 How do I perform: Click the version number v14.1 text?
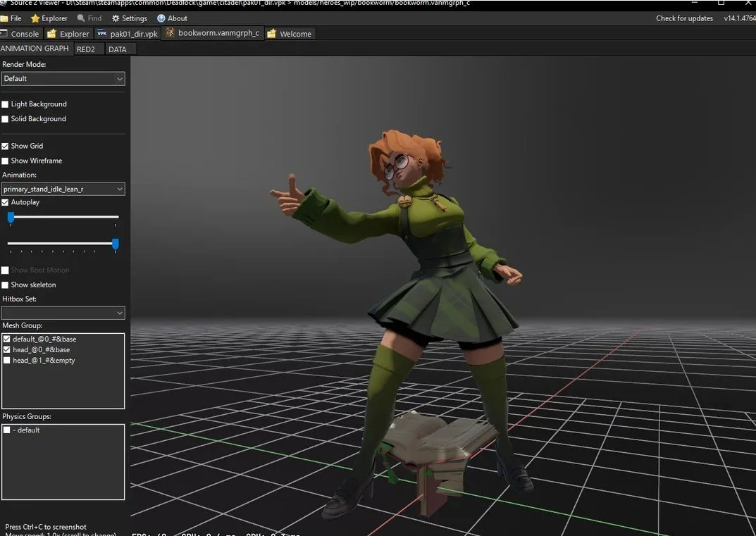click(x=740, y=18)
